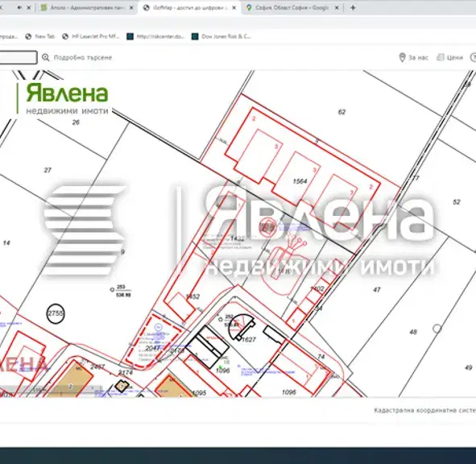Open a new browser tab
This screenshot has width=476, height=464.
pos(353,8)
